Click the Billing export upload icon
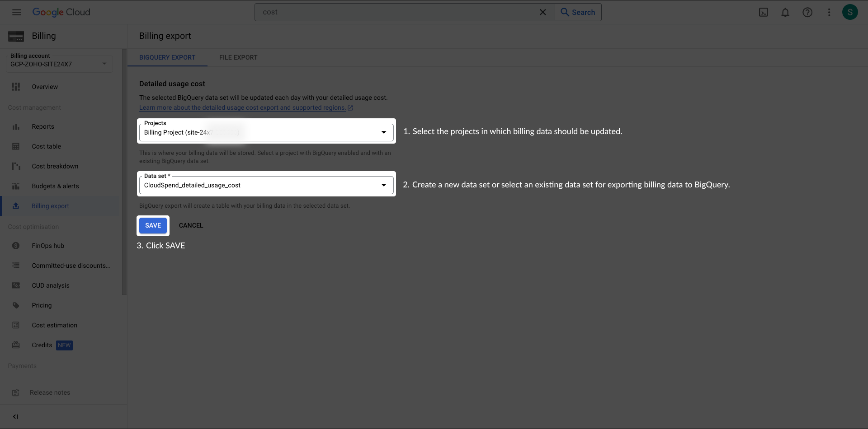The width and height of the screenshot is (868, 429). 16,206
